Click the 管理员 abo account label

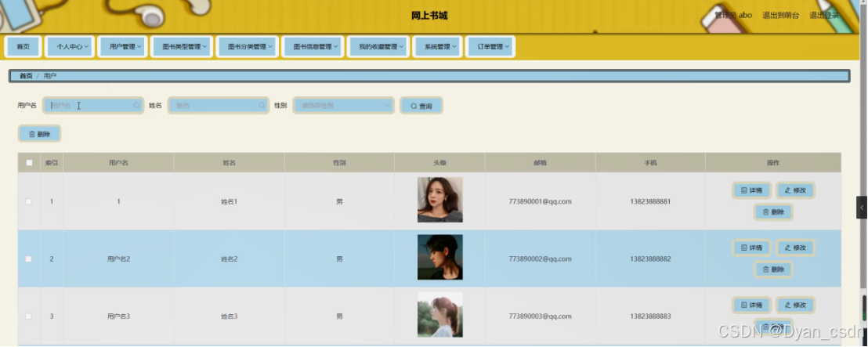733,16
